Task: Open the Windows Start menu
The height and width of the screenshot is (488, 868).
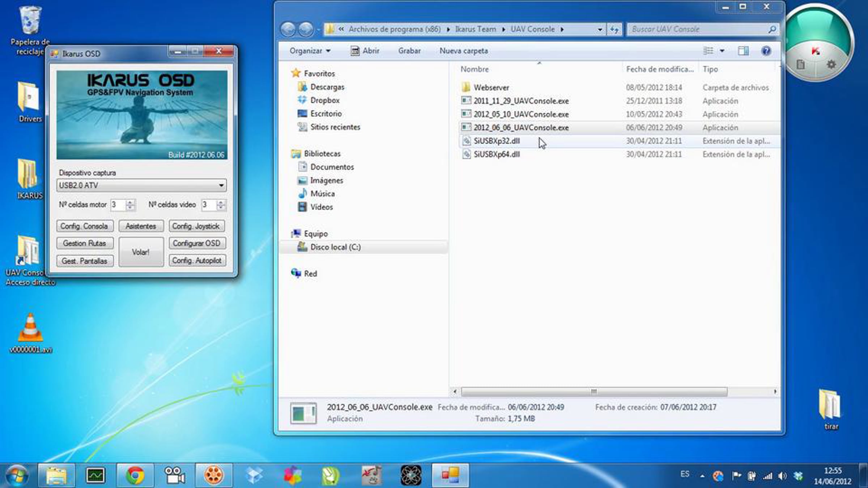Action: [17, 475]
